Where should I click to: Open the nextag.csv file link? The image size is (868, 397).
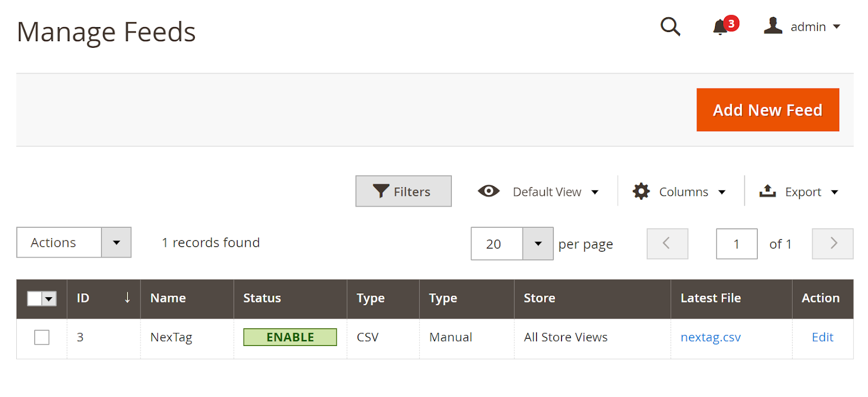pos(710,337)
